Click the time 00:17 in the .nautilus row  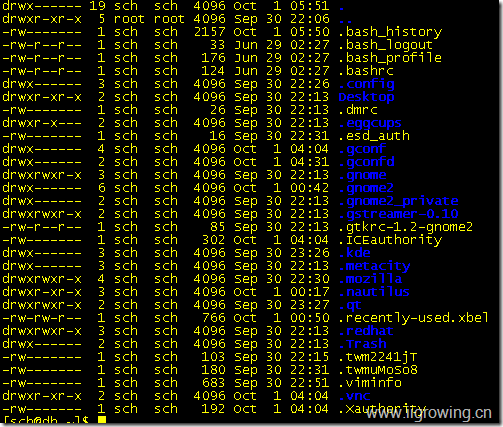(310, 292)
